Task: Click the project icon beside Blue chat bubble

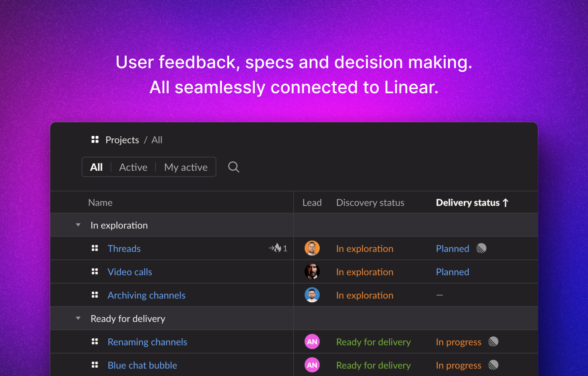Action: coord(95,365)
